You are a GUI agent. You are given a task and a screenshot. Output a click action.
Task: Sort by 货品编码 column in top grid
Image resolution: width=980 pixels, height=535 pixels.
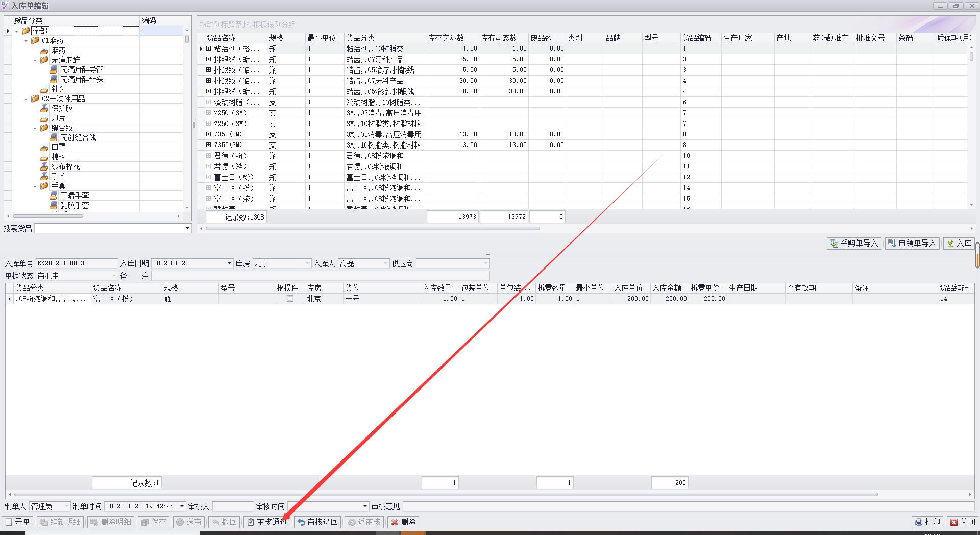(x=701, y=38)
